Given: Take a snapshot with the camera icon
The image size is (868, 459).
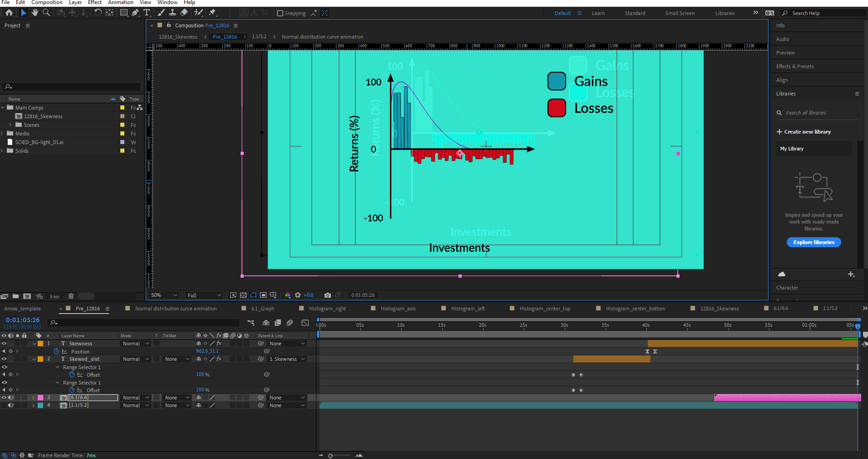Looking at the screenshot, I should 328,295.
